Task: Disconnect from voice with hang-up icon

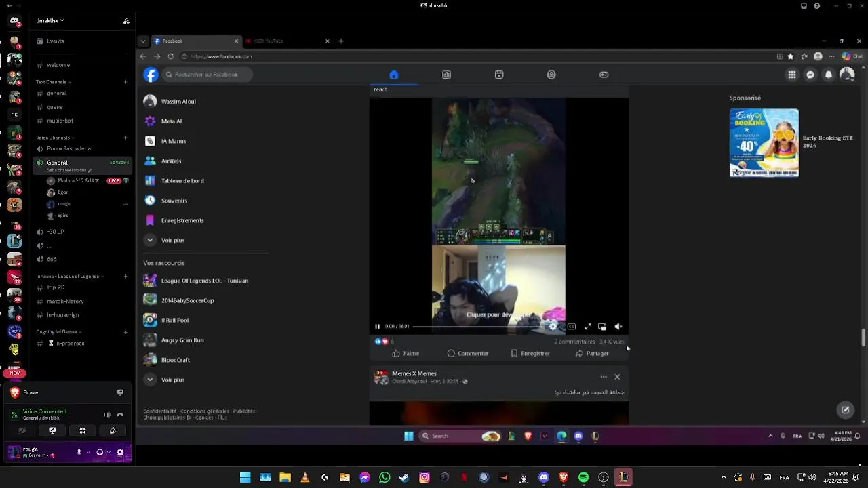Action: pyautogui.click(x=120, y=415)
